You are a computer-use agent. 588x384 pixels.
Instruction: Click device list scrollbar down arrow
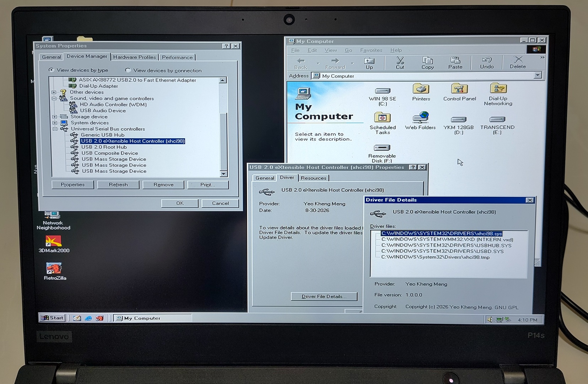[x=223, y=174]
